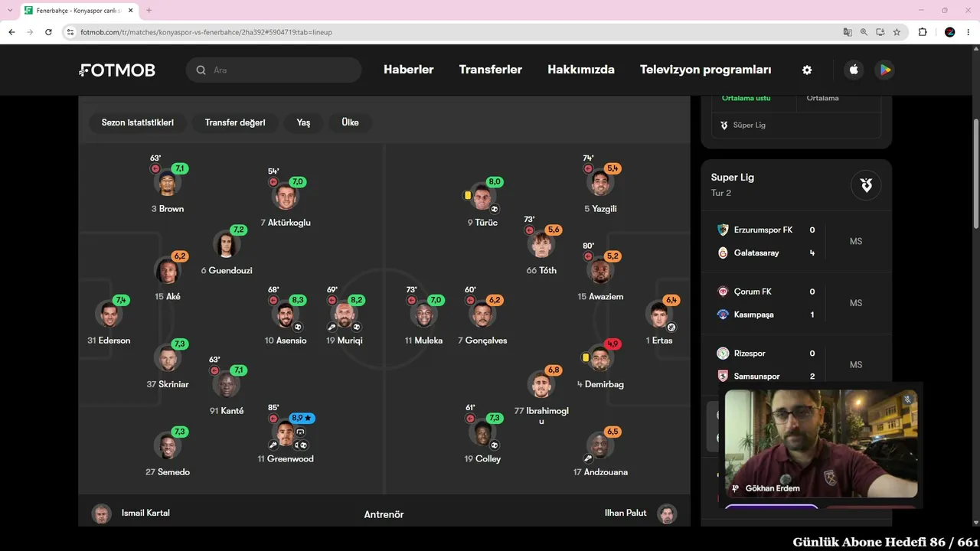Screen dimensions: 980x551
Task: Open Hakkımızda menu
Action: point(581,70)
